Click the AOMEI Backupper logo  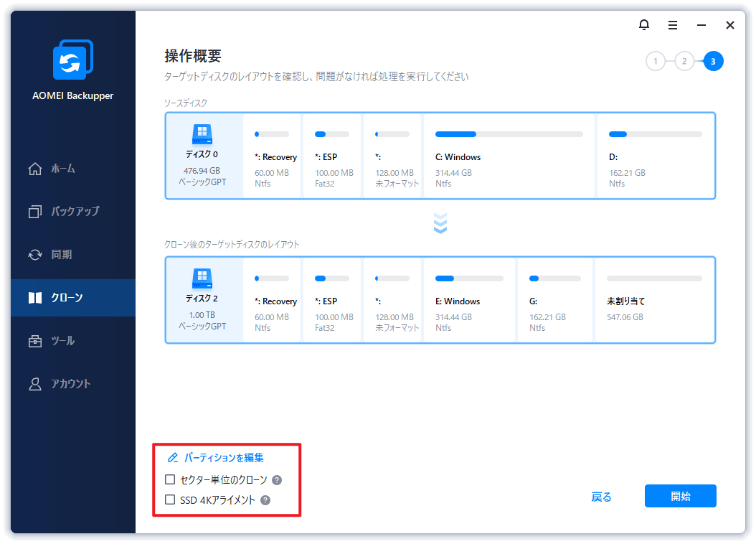tap(72, 60)
